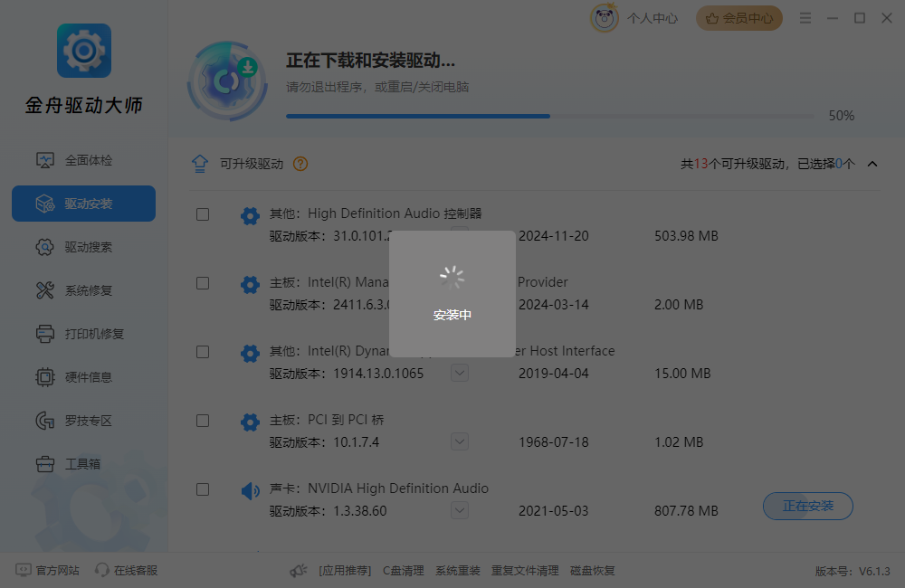This screenshot has height=588, width=905.
Task: Click the 503.98 MB size value
Action: click(686, 236)
